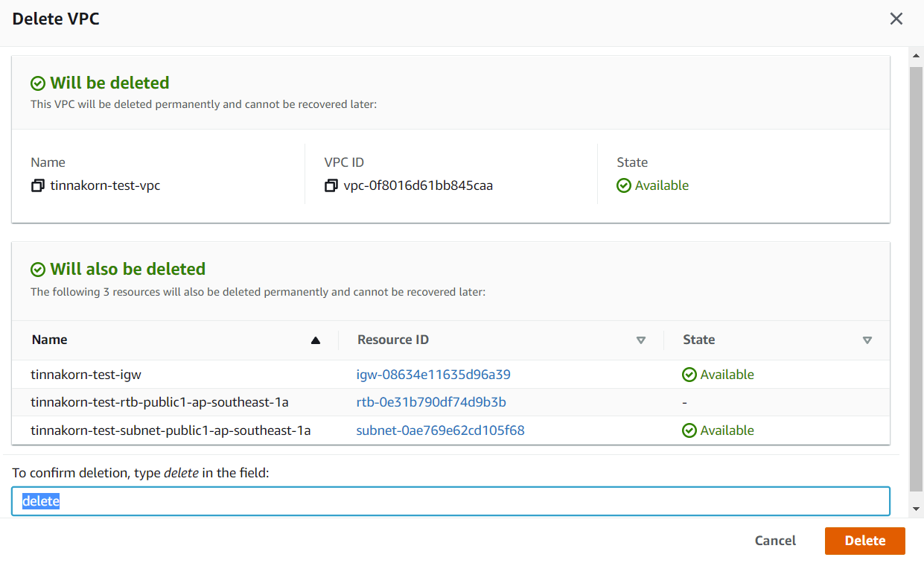Click the close X on the Delete VPC dialog

pos(896,19)
